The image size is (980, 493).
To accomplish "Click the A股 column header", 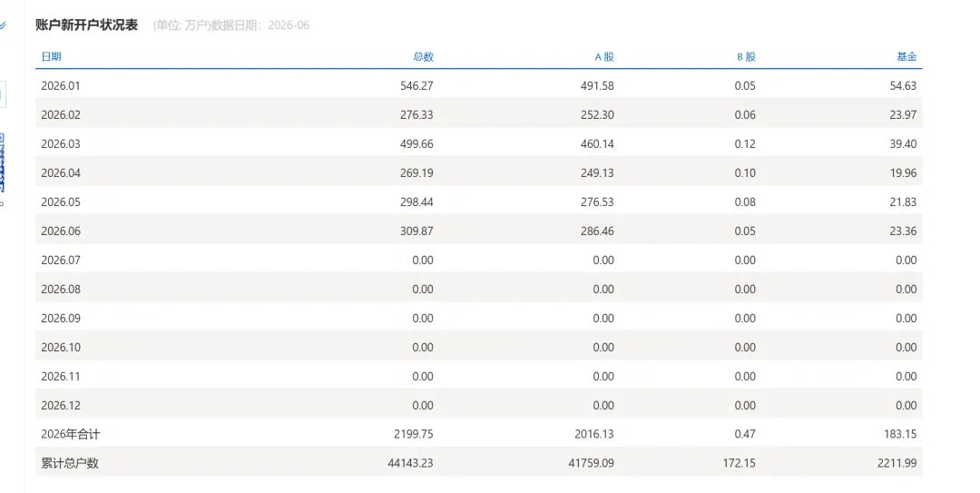I will tap(603, 56).
